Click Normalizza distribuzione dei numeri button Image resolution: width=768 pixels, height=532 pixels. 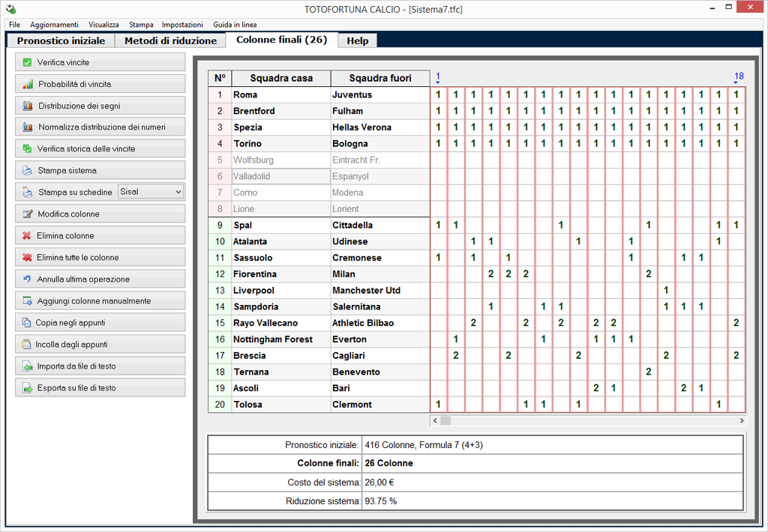tap(100, 127)
